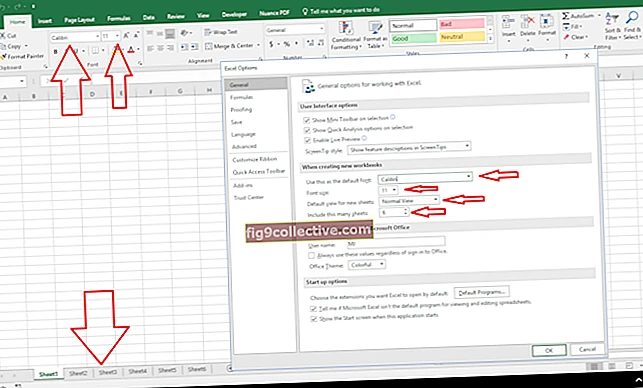Click the Find & Select magnifier icon
Image resolution: width=643 pixels, height=388 pixels.
tap(632, 18)
